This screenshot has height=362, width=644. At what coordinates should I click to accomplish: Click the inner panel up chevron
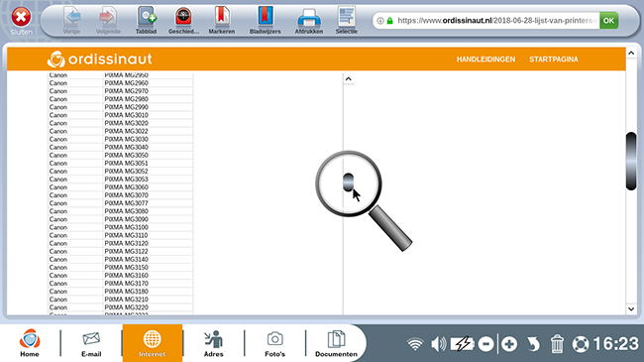349,79
